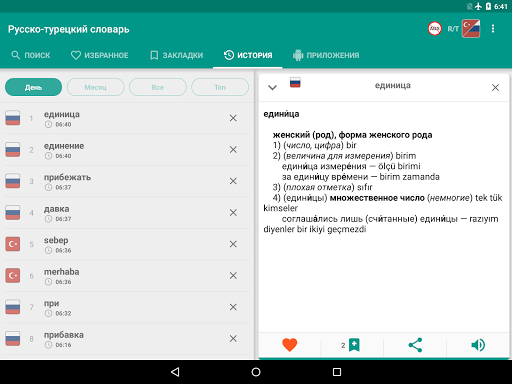This screenshot has width=512, height=384.
Task: Close the единица article panel
Action: 495,87
